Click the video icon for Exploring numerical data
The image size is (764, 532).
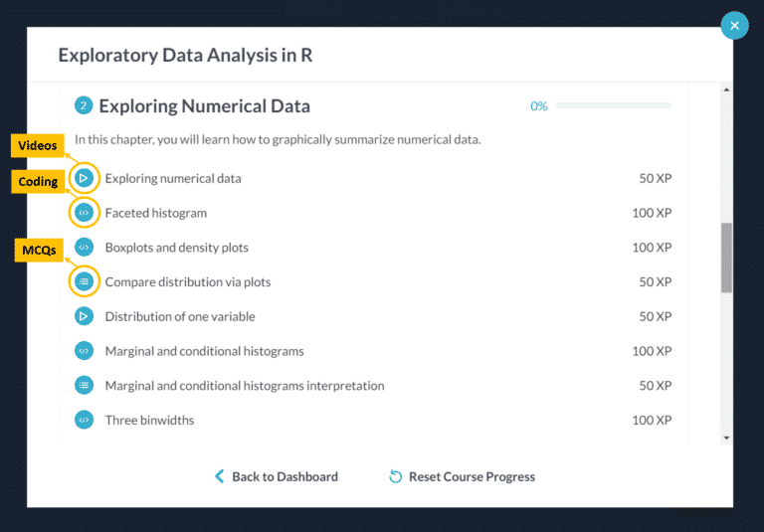click(x=84, y=178)
